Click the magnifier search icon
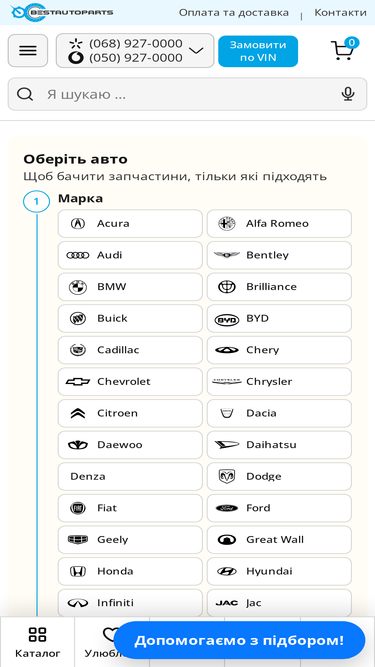The width and height of the screenshot is (375, 667). [x=25, y=94]
